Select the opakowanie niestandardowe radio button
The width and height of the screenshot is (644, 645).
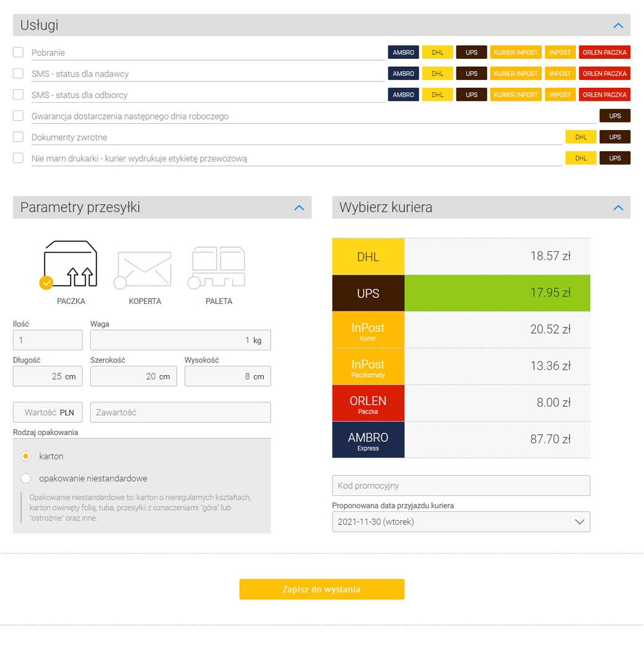pos(26,478)
